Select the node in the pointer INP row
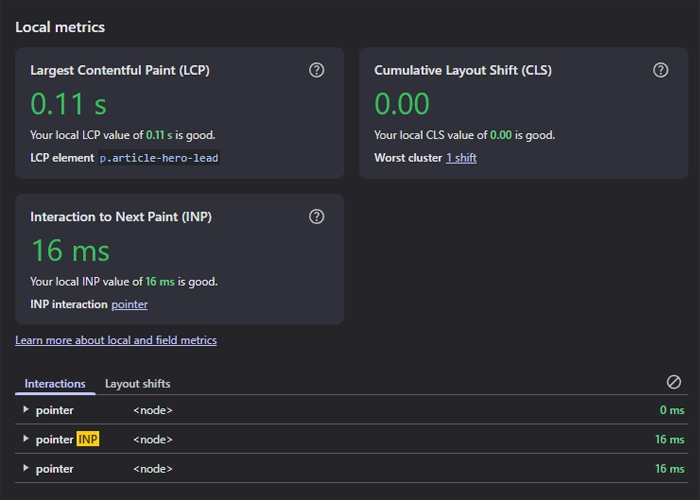 [x=153, y=440]
